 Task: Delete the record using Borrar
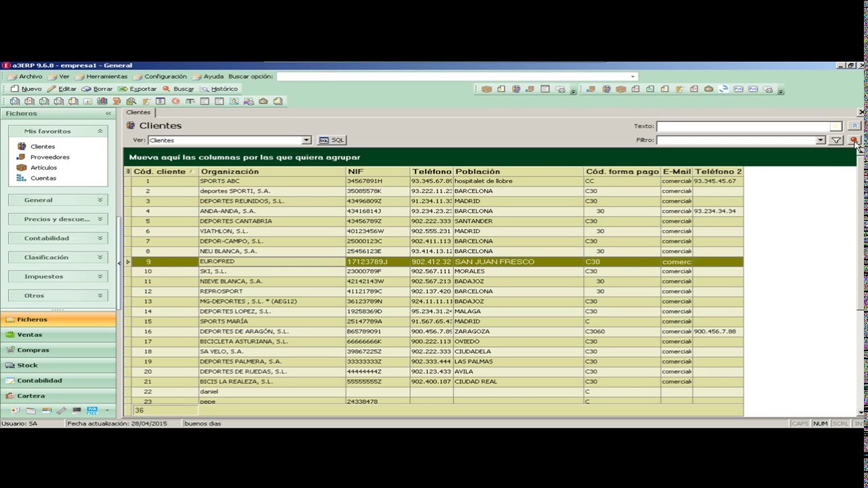coord(97,89)
